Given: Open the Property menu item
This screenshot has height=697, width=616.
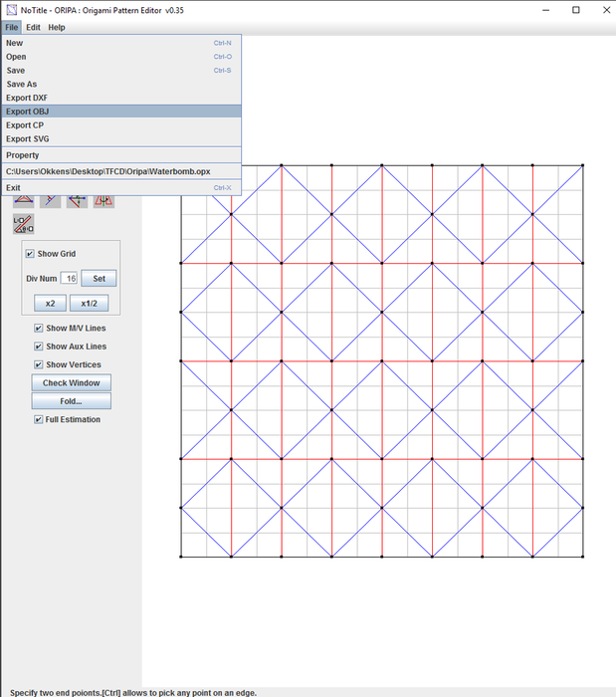Looking at the screenshot, I should (121, 155).
